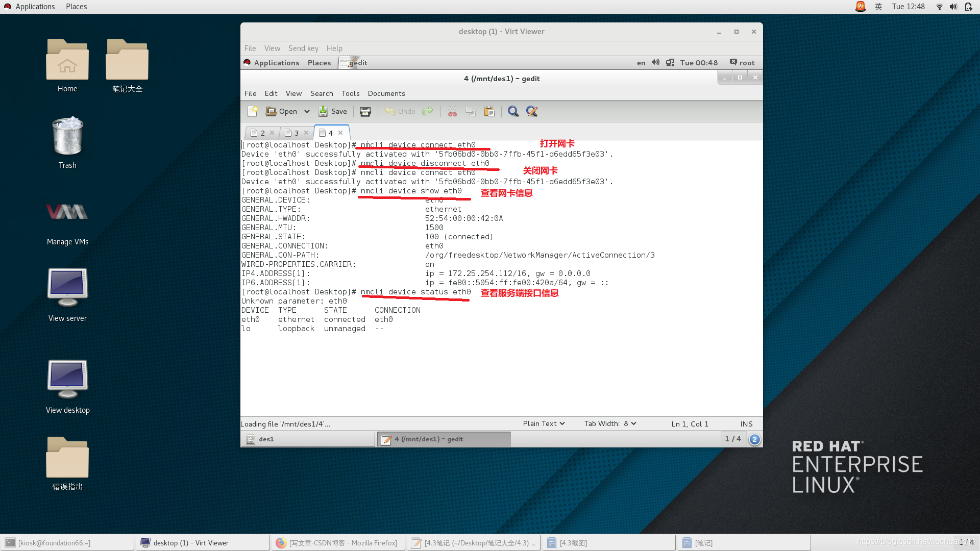The height and width of the screenshot is (551, 980).
Task: Open the Trash desktop icon
Action: click(67, 143)
